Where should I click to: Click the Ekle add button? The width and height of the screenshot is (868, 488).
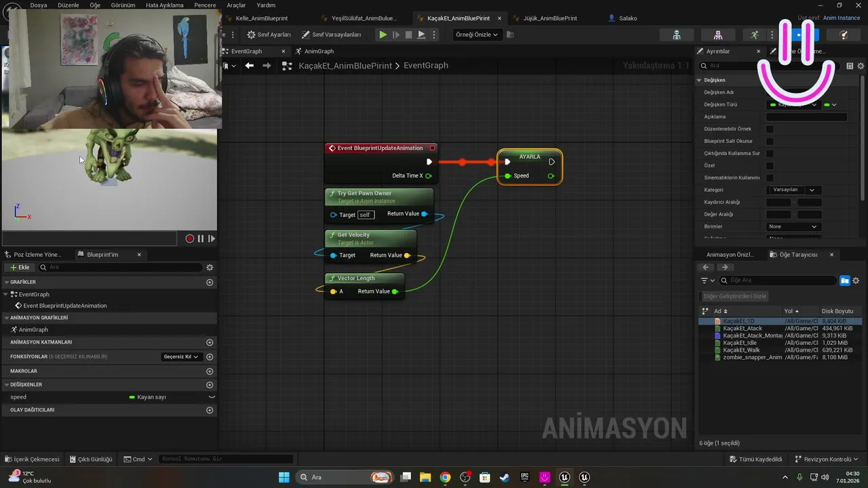coord(20,268)
